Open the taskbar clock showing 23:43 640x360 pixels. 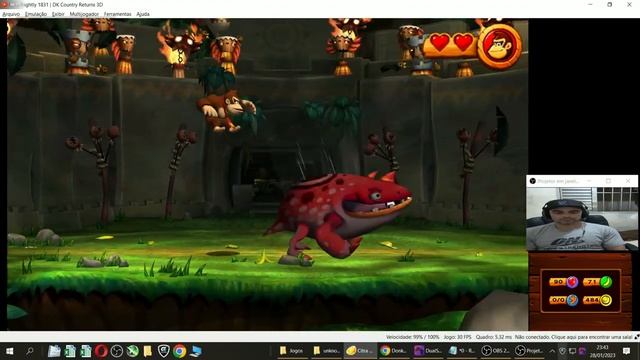click(x=602, y=351)
